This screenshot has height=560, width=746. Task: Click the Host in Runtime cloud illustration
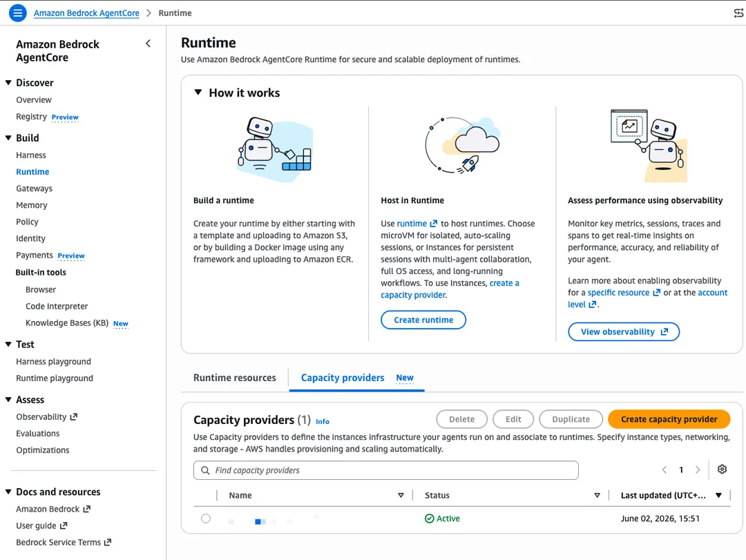pyautogui.click(x=462, y=144)
